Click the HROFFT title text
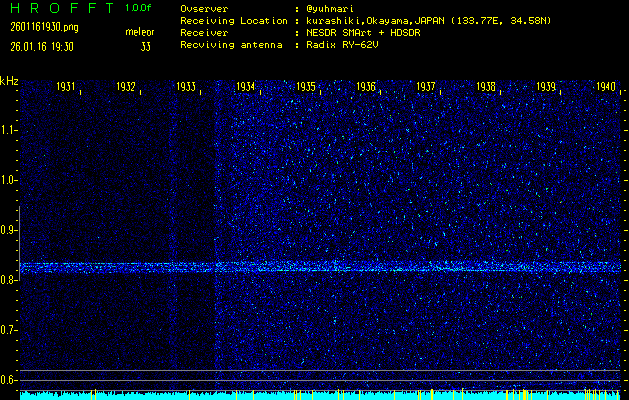Viewport: 629px width, 400px height. click(63, 8)
